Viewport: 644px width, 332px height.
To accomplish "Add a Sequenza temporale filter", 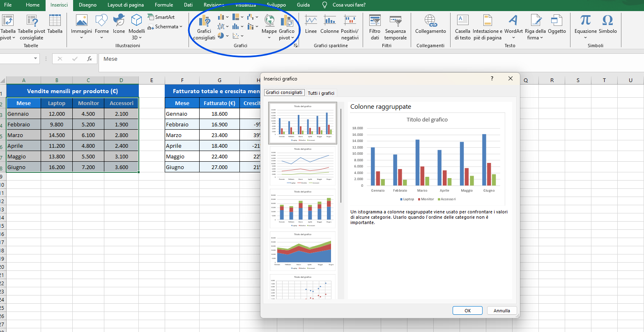I will pos(396,27).
